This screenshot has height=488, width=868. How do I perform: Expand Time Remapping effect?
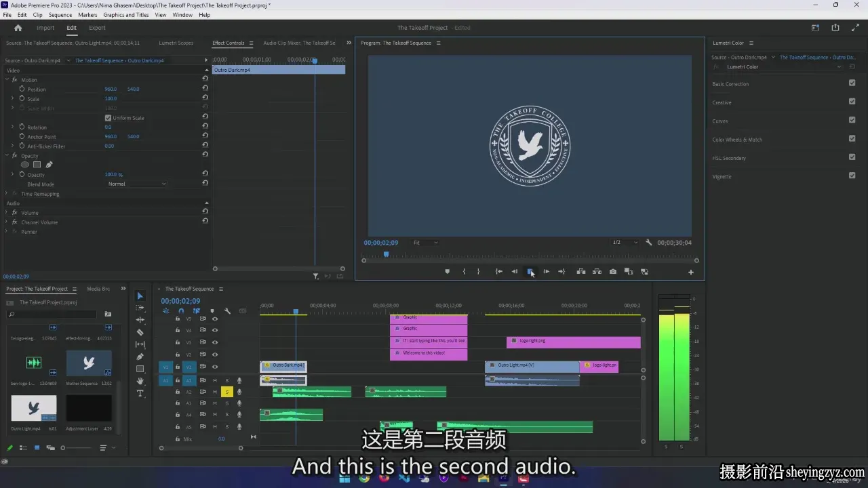[x=7, y=194]
